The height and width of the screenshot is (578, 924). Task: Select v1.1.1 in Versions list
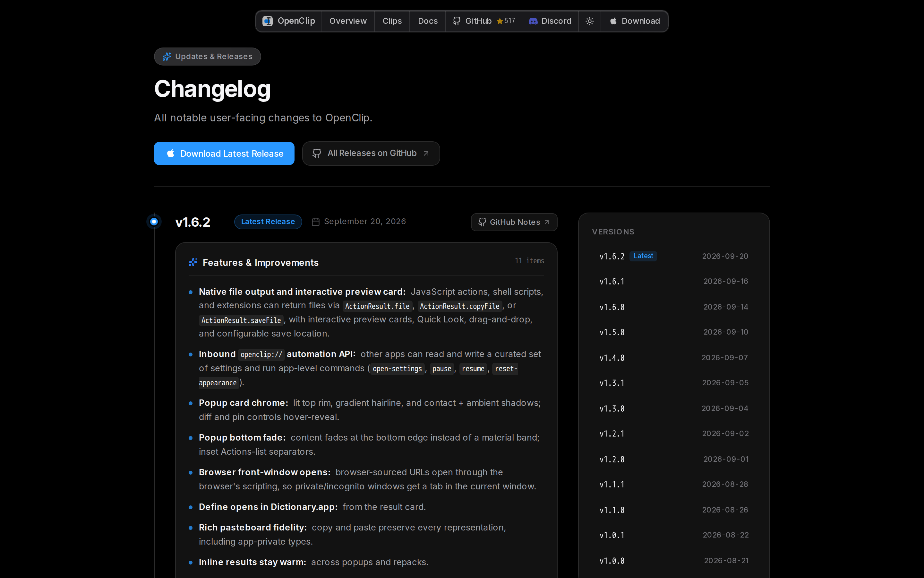point(674,484)
